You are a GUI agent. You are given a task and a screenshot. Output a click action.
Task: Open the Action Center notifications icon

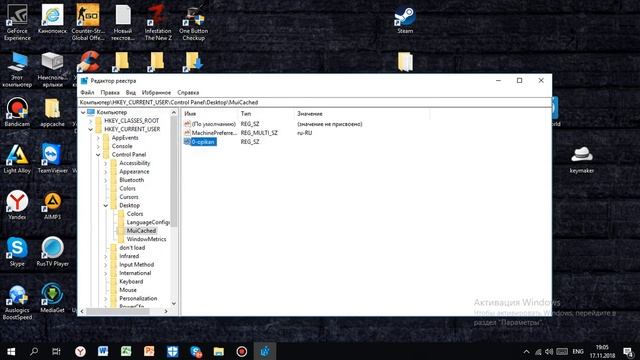(628, 351)
